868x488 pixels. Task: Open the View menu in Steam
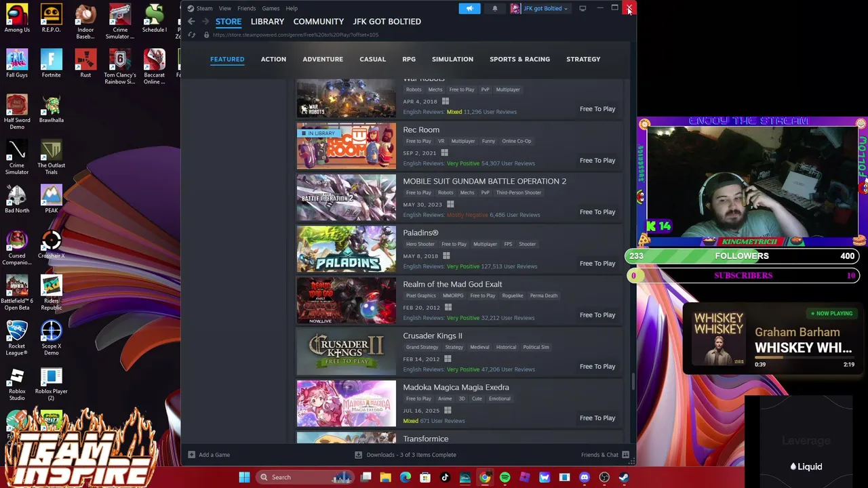click(224, 8)
